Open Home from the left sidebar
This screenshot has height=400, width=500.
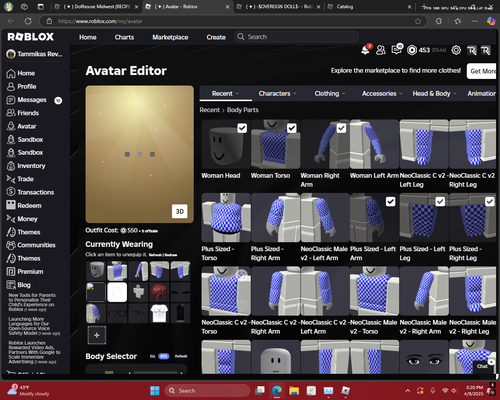pyautogui.click(x=21, y=73)
